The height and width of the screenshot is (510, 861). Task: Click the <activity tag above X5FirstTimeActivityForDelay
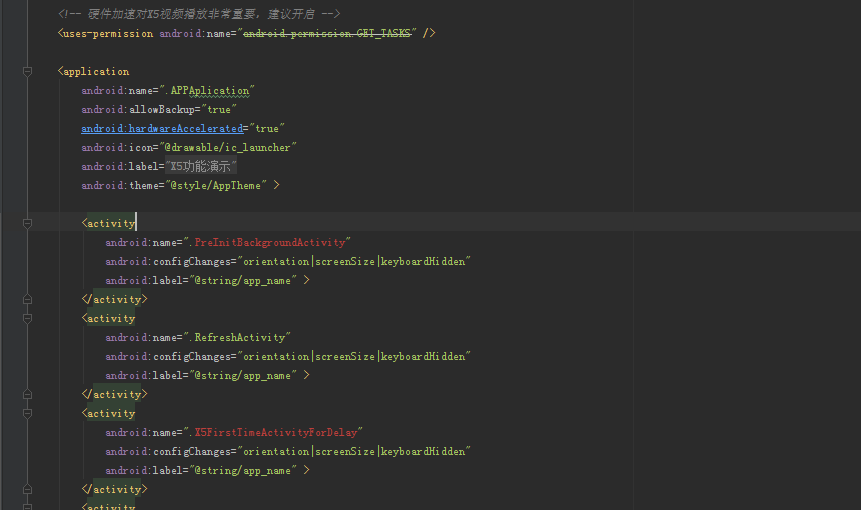click(x=108, y=413)
